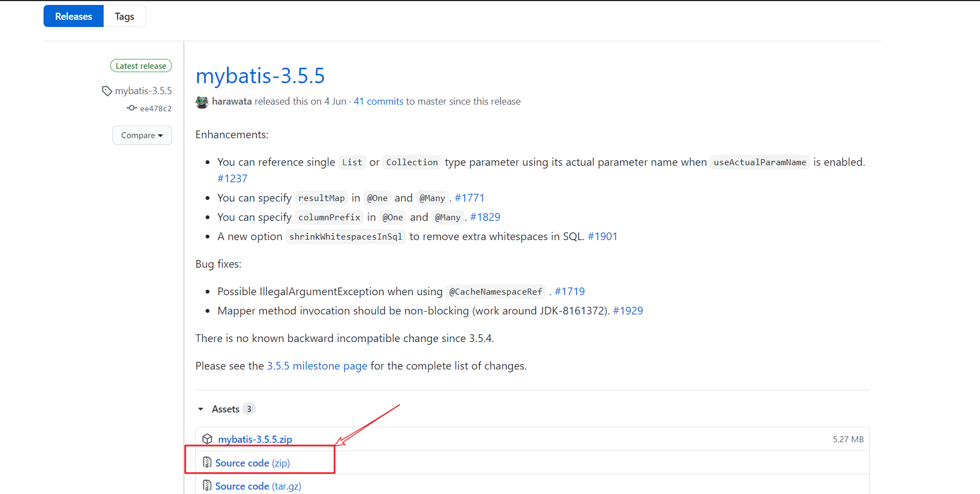Click the 5.27 MB file size text
The image size is (980, 494).
click(x=848, y=439)
